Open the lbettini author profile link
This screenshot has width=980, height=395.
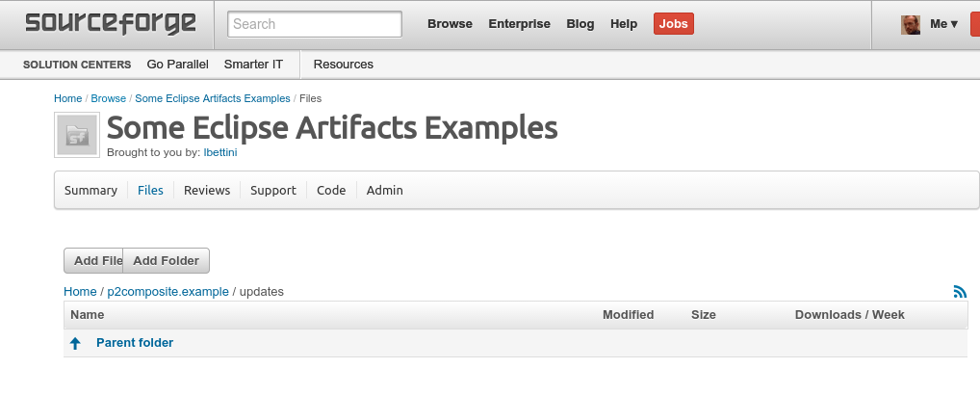pyautogui.click(x=220, y=152)
